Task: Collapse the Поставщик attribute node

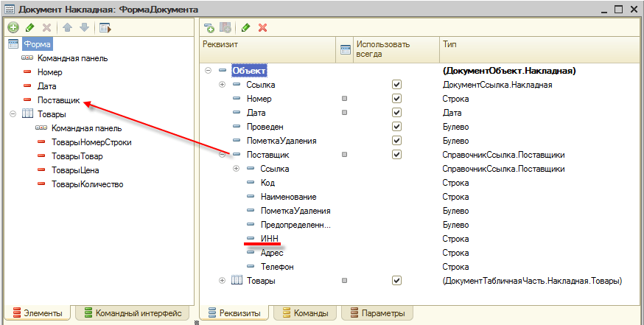Action: (x=223, y=155)
